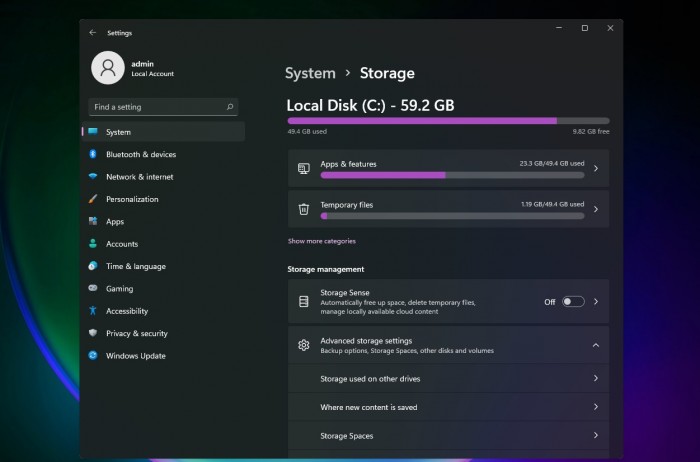Screen dimensions: 700x462
Task: Click the Bluetooth & devices icon
Action: click(93, 154)
